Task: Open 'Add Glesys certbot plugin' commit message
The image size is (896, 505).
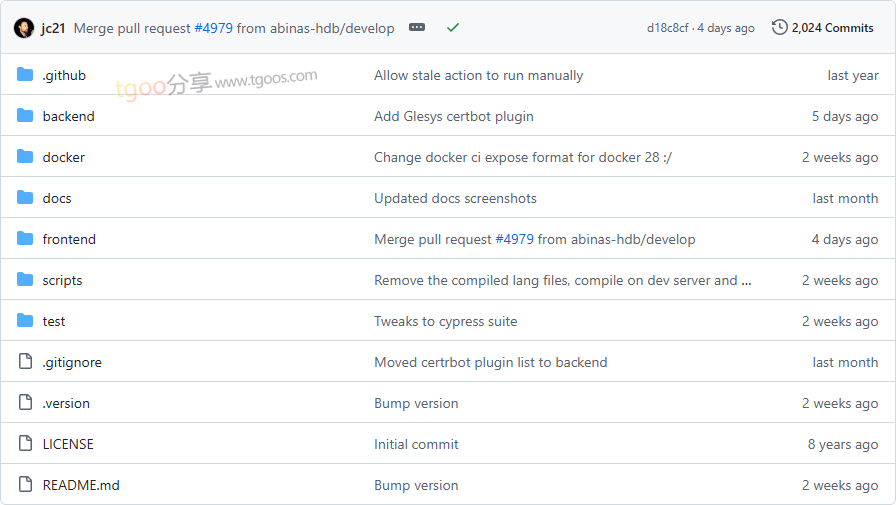Action: coord(453,116)
